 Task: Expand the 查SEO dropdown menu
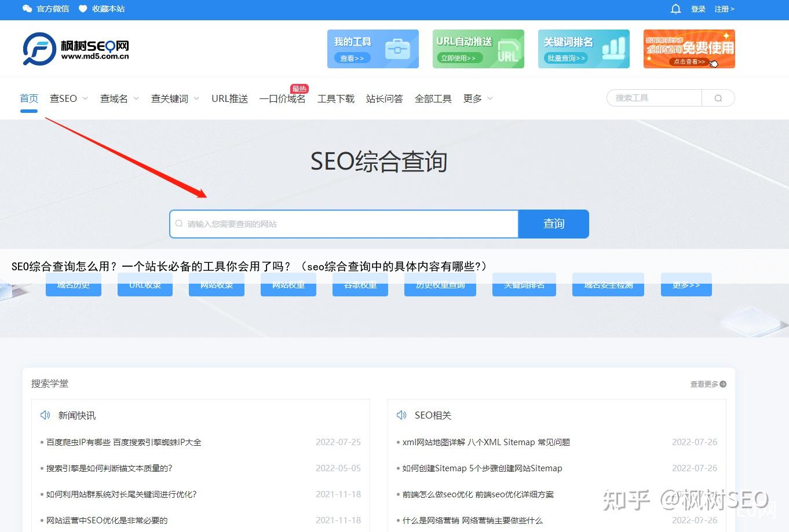pos(68,98)
